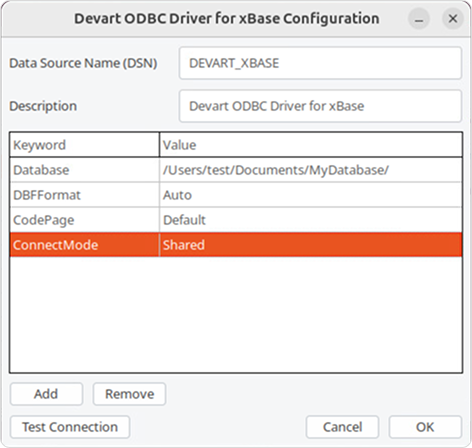Select the ConnectMode keyword cell
The image size is (472, 448).
85,245
